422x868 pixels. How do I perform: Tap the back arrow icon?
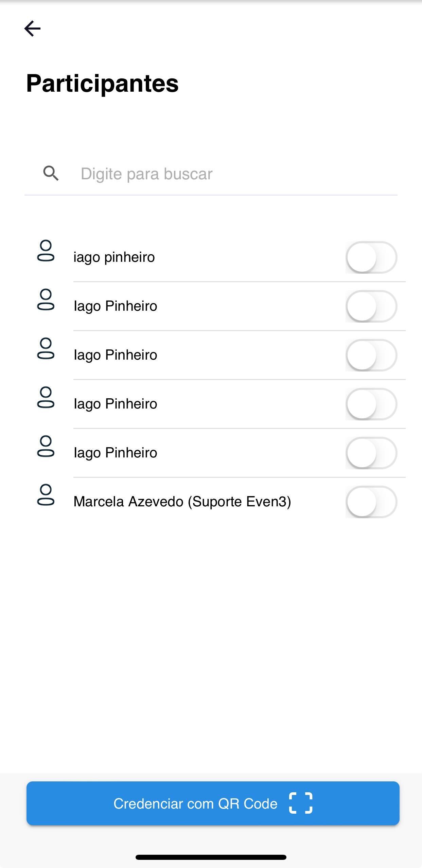tap(33, 28)
